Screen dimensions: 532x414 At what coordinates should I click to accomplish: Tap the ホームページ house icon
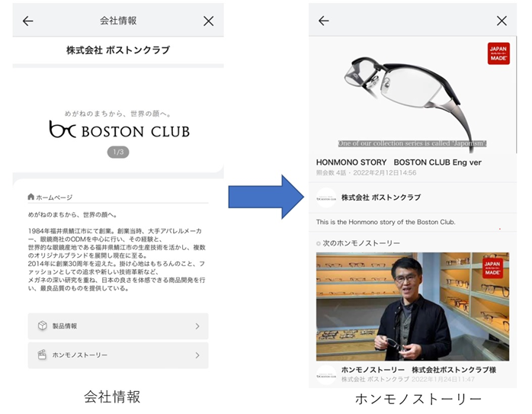[31, 197]
